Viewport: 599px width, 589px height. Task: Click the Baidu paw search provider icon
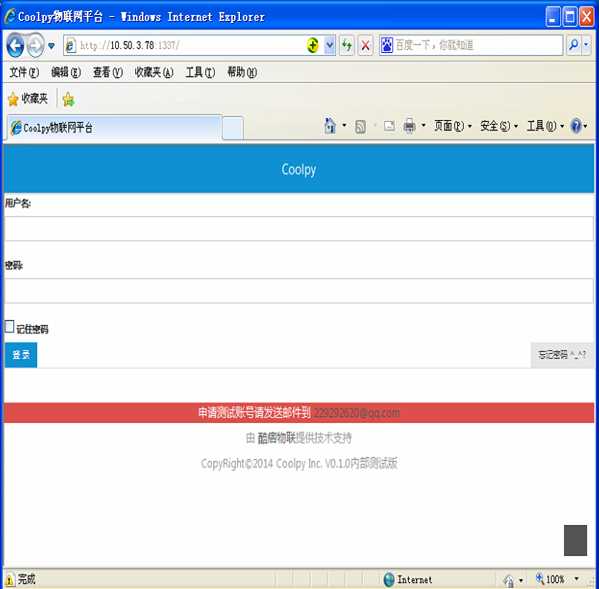tap(387, 45)
